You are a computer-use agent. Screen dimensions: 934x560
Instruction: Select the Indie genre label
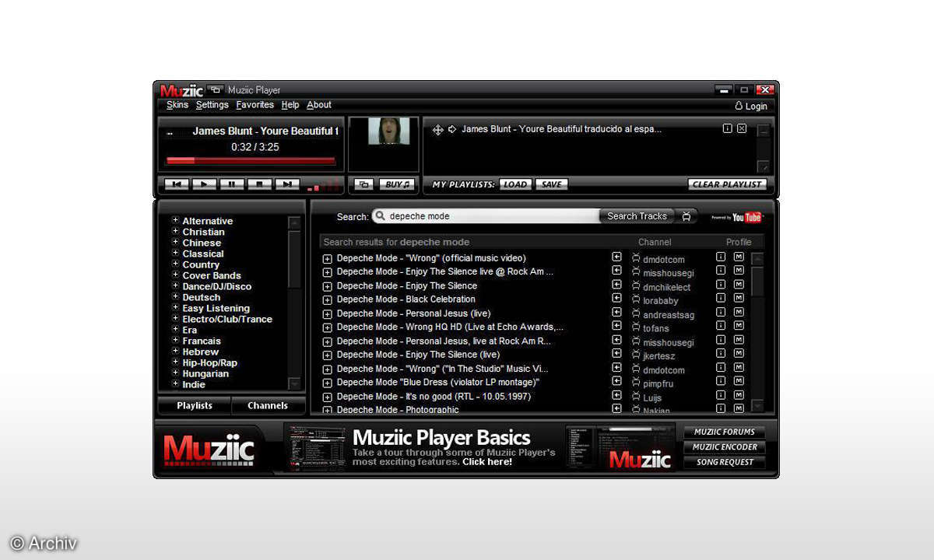pos(194,384)
